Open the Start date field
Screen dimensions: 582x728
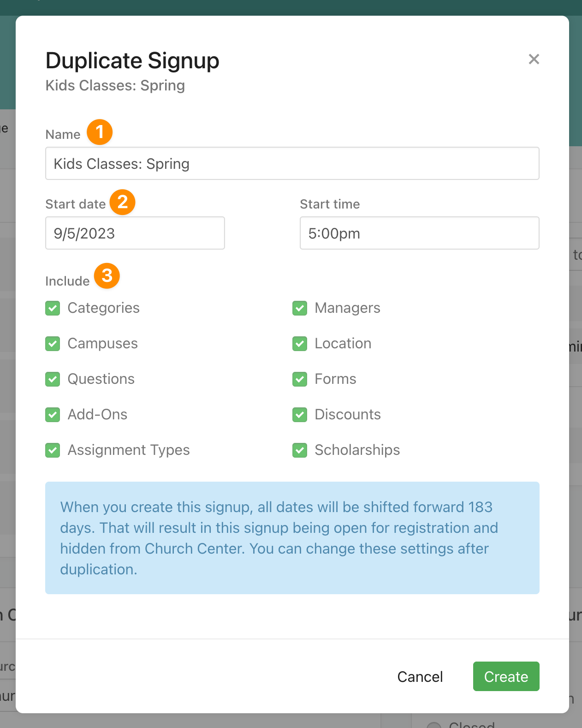(x=135, y=233)
